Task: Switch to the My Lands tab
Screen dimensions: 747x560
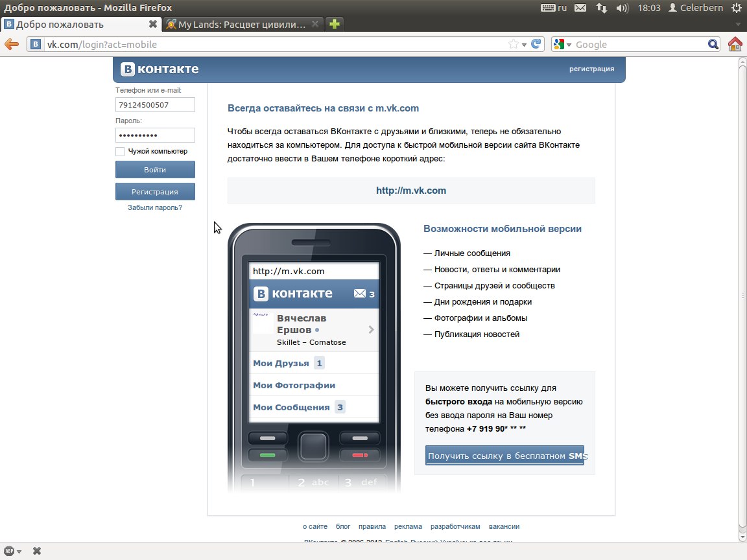Action: [241, 25]
